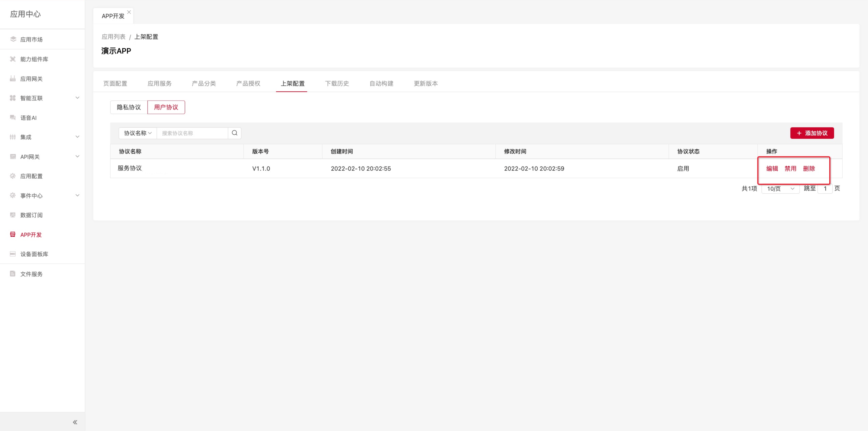
Task: Switch to the 下载历史 tab
Action: 337,83
